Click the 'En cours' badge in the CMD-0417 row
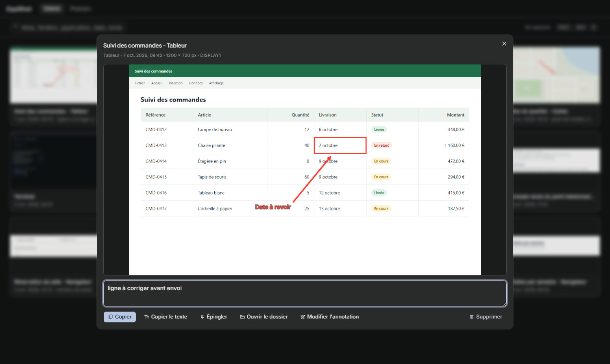The image size is (610, 364). 381,209
